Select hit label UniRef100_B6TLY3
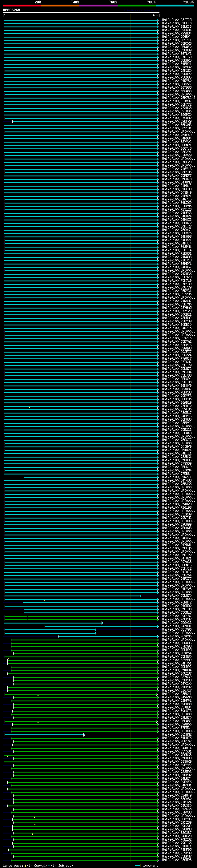The height and width of the screenshot is (868, 197). [x=177, y=54]
